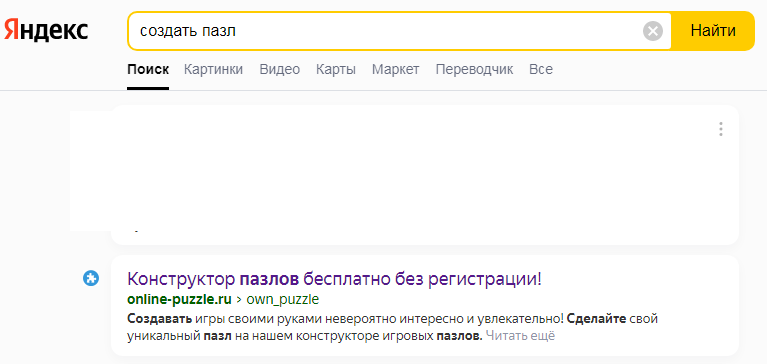Open the three-dot menu on the first result card
This screenshot has height=364, width=767.
click(721, 129)
